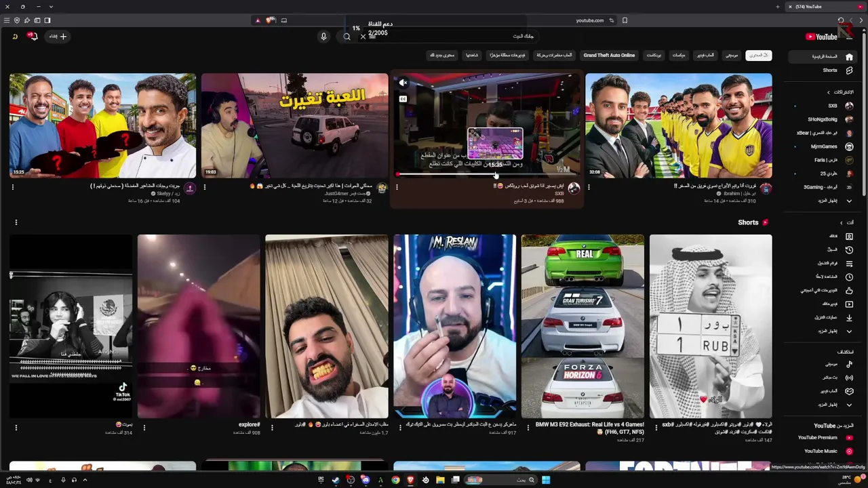Reload the page in the browser

841,20
